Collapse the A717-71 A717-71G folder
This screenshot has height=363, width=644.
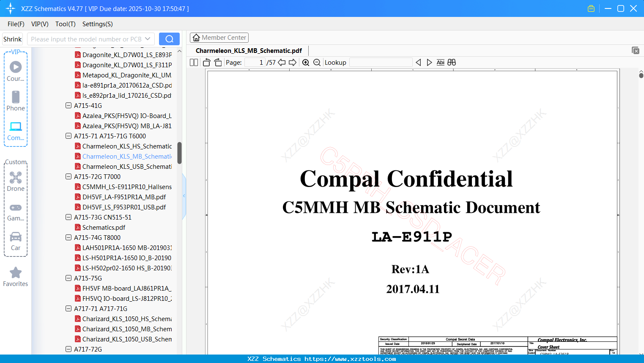click(69, 308)
